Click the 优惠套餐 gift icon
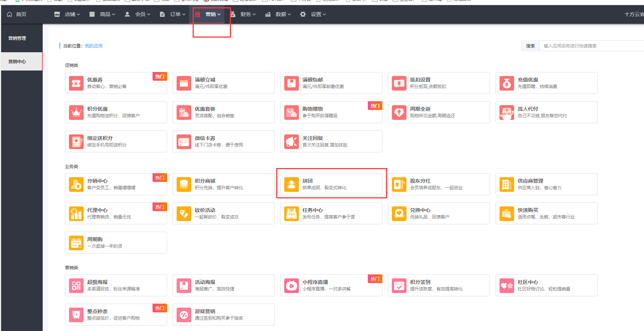The height and width of the screenshot is (331, 644). click(184, 113)
